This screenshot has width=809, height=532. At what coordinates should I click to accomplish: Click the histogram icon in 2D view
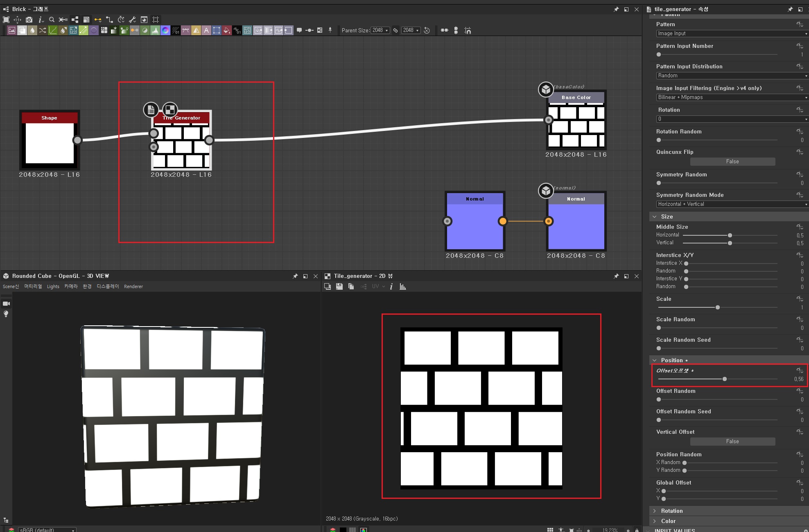(403, 287)
